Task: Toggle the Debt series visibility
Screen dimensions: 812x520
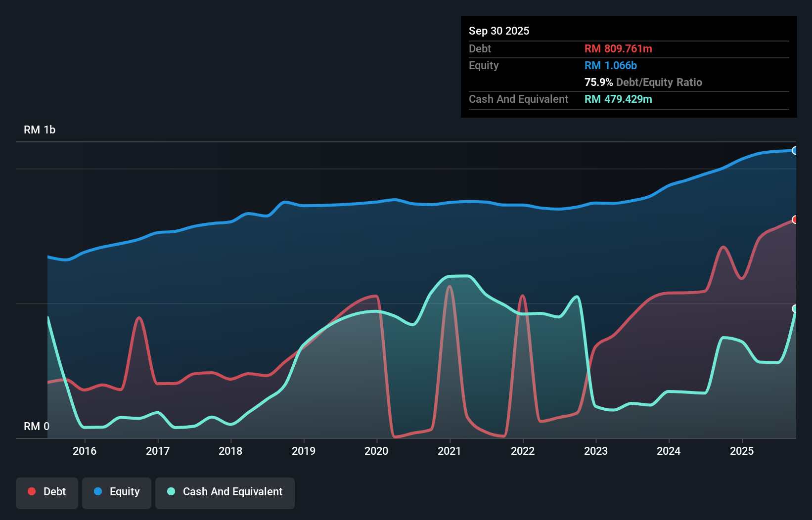Action: click(x=47, y=491)
